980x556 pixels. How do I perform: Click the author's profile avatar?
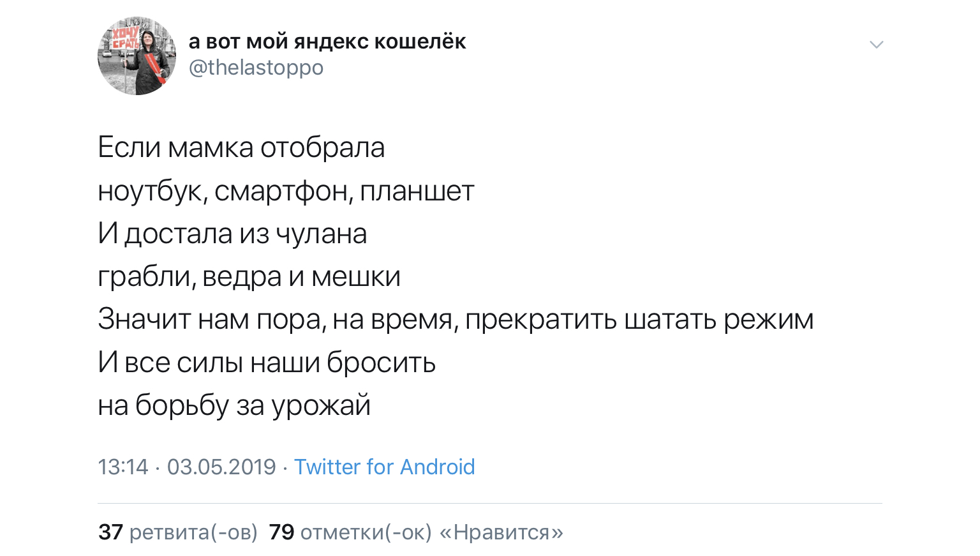click(x=137, y=56)
